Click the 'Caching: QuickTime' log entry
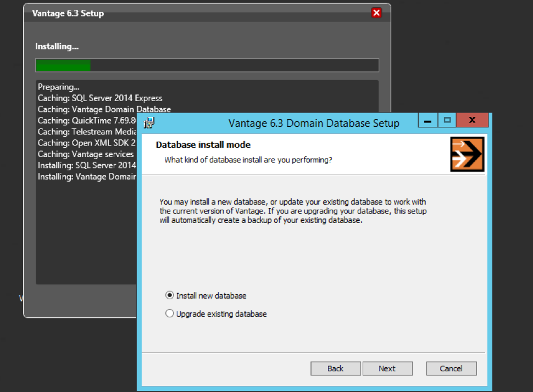 pyautogui.click(x=87, y=121)
